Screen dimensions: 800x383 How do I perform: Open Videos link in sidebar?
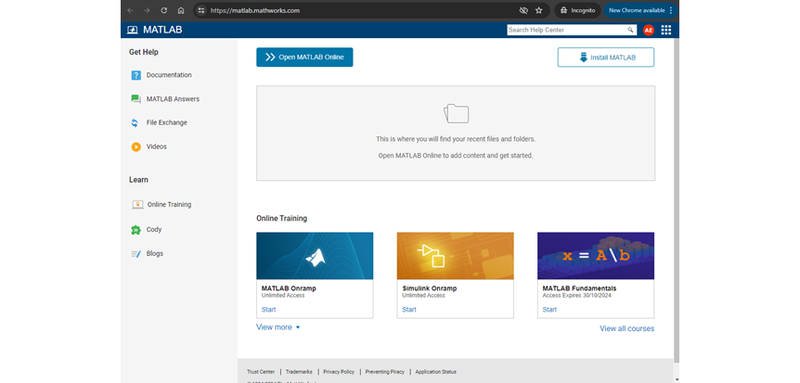point(157,147)
